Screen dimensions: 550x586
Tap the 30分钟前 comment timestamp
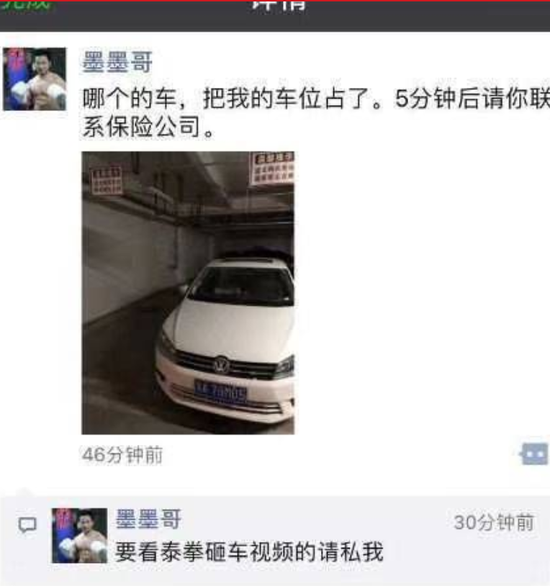click(494, 522)
